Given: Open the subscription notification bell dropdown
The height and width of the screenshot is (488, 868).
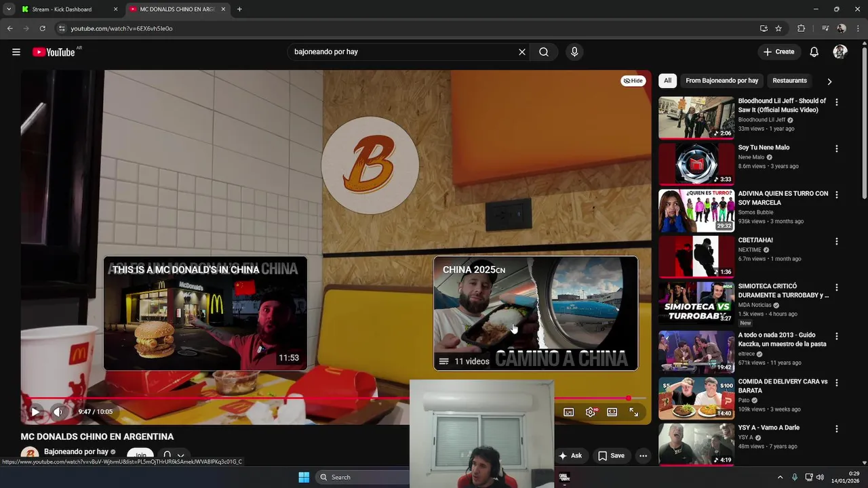Looking at the screenshot, I should pyautogui.click(x=173, y=456).
